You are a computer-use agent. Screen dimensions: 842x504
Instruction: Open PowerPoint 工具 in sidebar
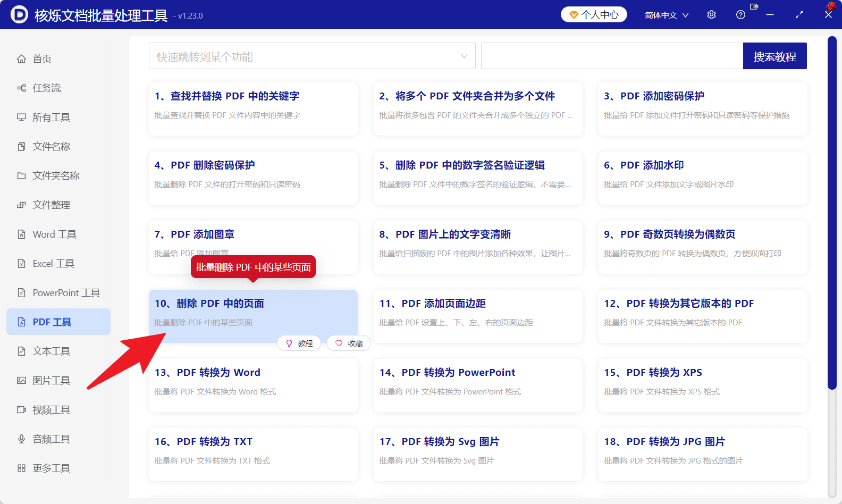tap(58, 292)
